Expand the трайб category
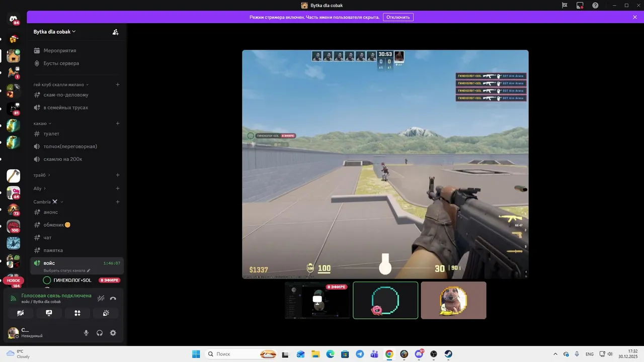Viewport: 644px width, 362px height. [42, 175]
